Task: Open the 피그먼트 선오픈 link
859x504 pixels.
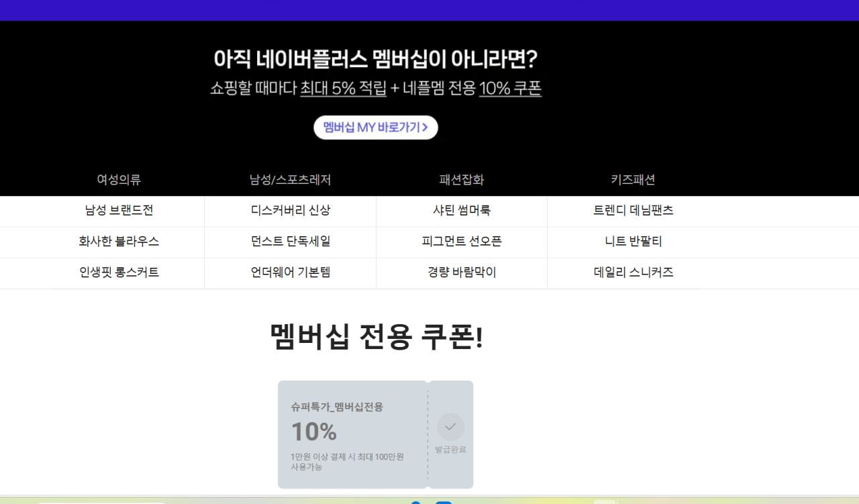Action: point(462,242)
